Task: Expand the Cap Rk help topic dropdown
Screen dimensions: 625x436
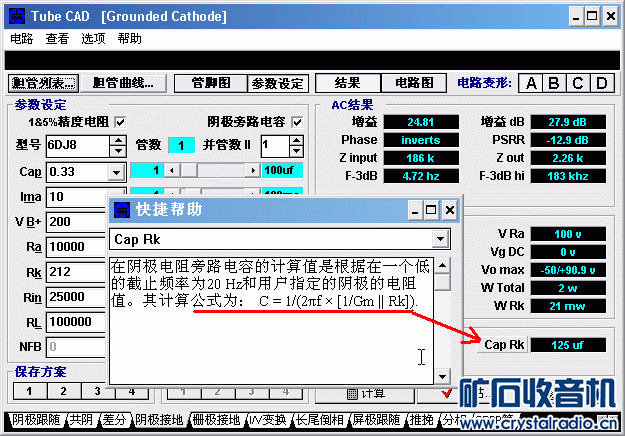Action: click(440, 239)
